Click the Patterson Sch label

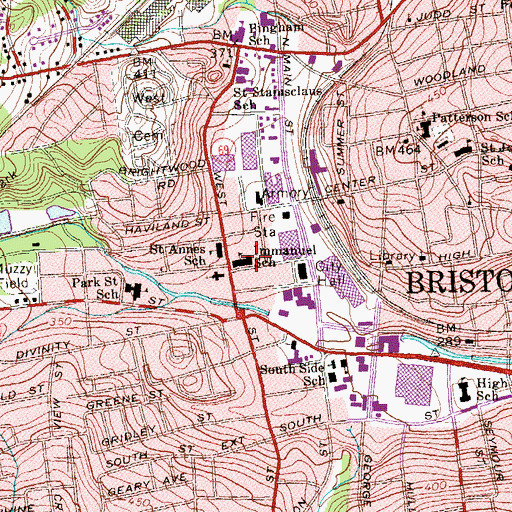click(472, 117)
